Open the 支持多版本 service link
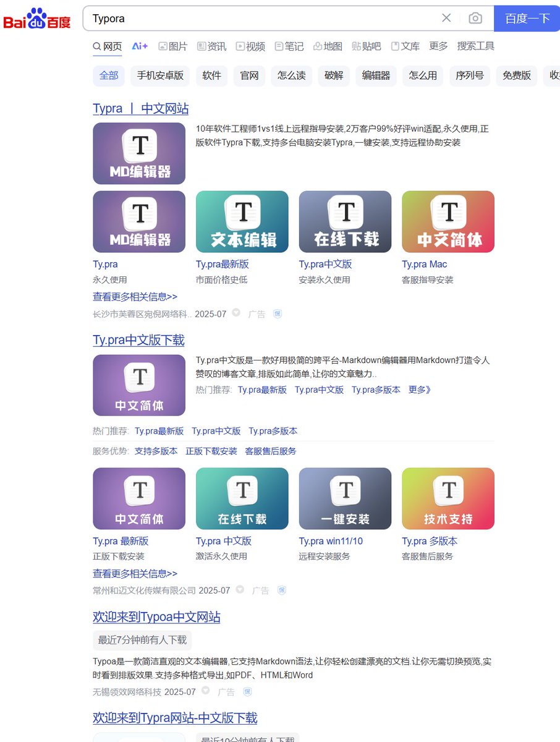This screenshot has height=742, width=560. coord(156,451)
